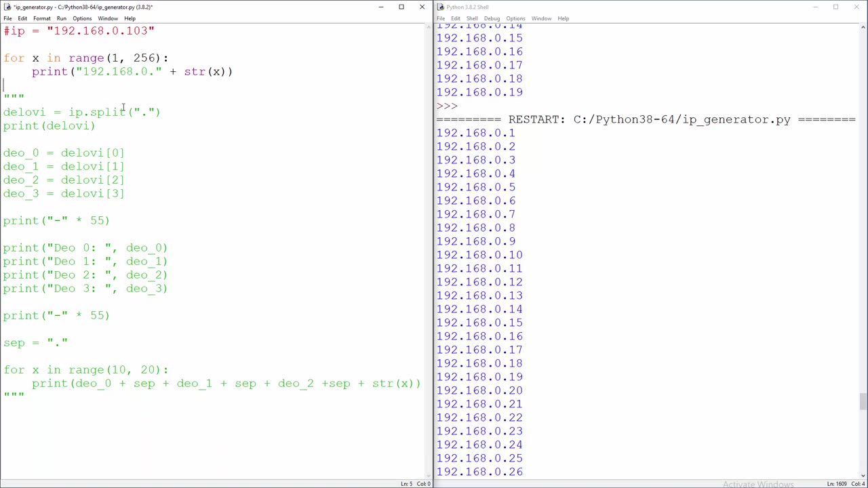Click shell output 192.168.0.20

tap(479, 390)
